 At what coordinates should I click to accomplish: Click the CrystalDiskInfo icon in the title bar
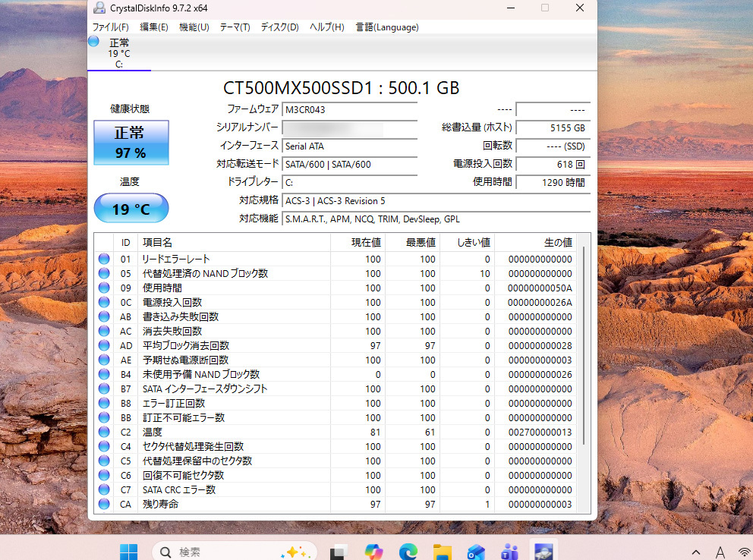pyautogui.click(x=99, y=8)
